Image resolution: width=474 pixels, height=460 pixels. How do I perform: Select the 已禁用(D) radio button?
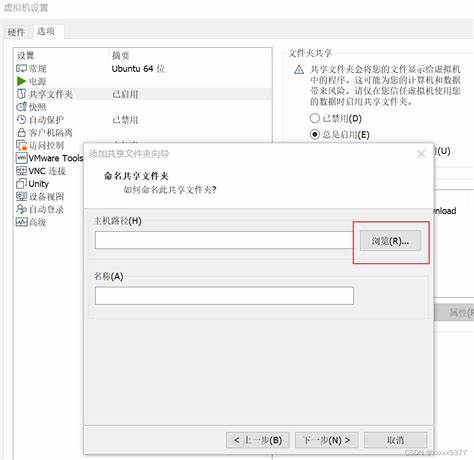[x=314, y=118]
